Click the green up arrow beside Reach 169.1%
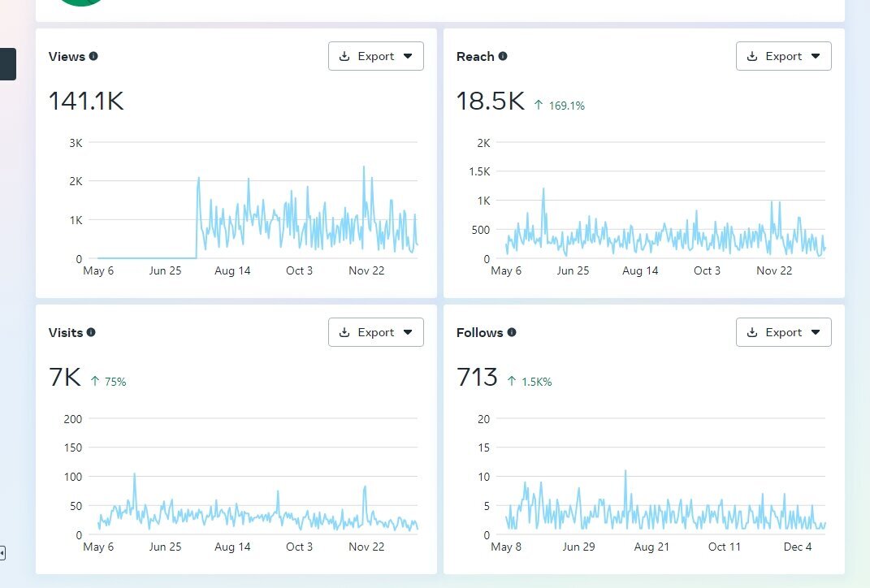This screenshot has width=870, height=588. click(x=539, y=106)
